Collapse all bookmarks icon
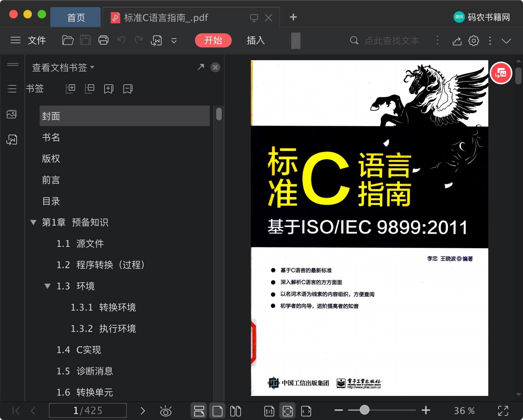This screenshot has width=523, height=420. pos(90,89)
